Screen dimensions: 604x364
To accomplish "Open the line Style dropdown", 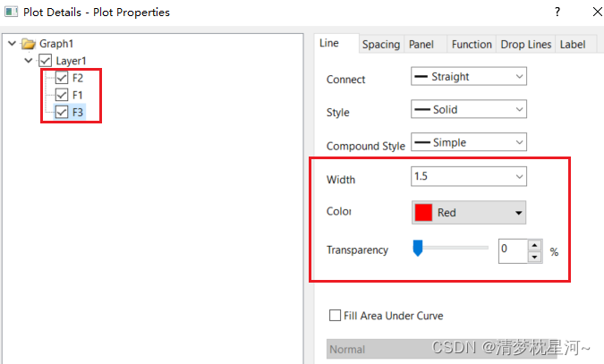I will coord(468,110).
